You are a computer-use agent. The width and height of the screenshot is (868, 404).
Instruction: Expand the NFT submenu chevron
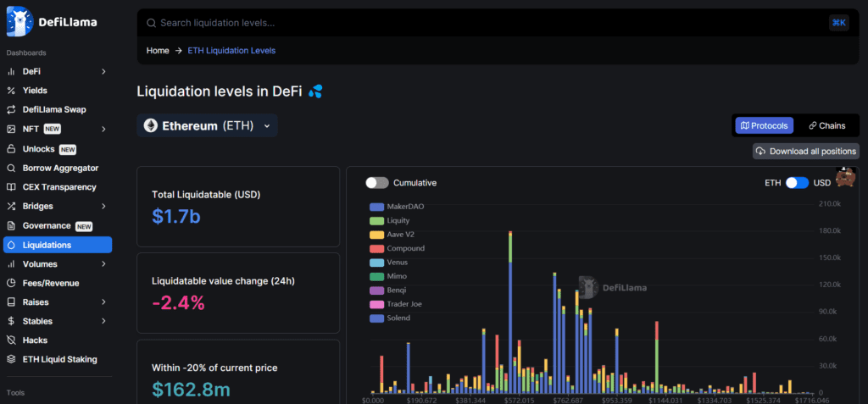[103, 129]
